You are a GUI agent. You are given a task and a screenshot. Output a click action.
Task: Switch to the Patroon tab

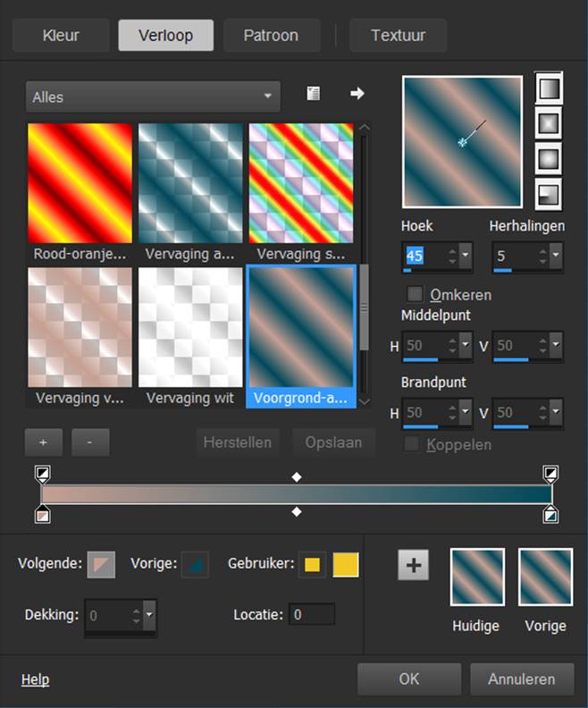pos(271,36)
